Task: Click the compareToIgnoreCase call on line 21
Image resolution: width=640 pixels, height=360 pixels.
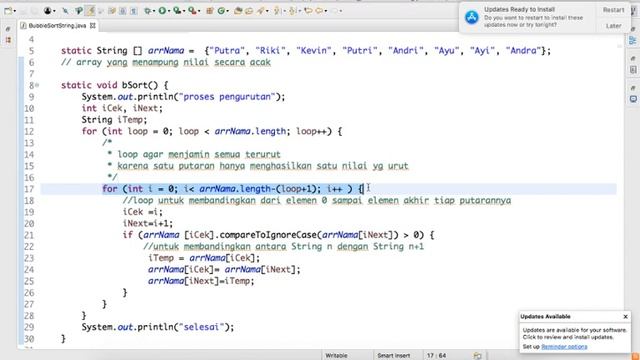Action: tap(268, 235)
